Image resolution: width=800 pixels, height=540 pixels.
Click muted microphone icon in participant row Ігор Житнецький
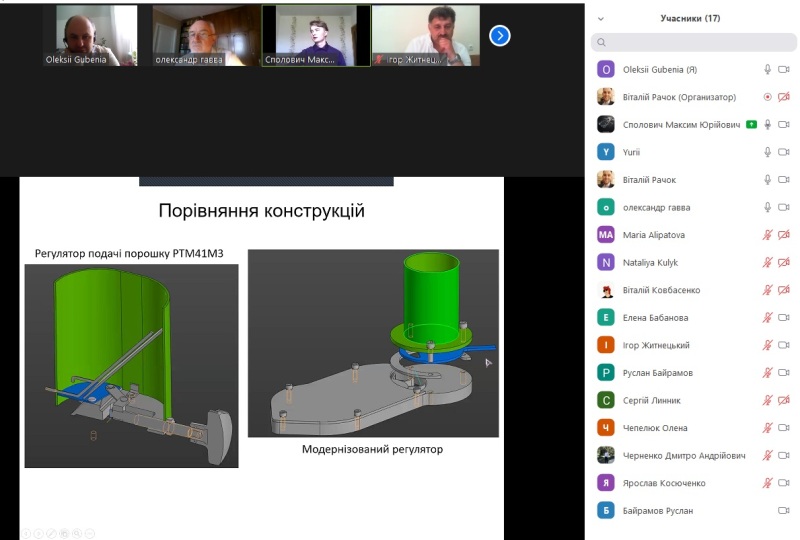(767, 345)
